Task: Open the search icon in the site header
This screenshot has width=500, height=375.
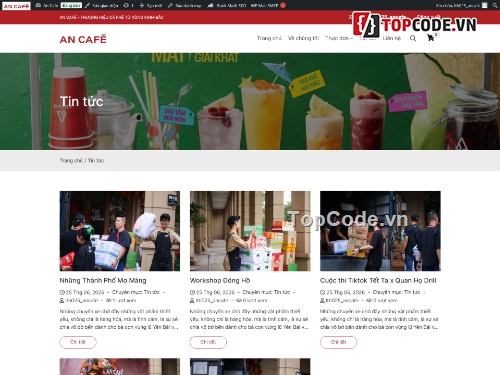Action: 413,38
